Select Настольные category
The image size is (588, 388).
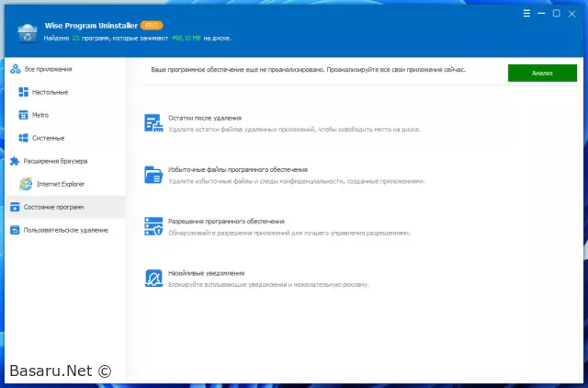tap(65, 92)
